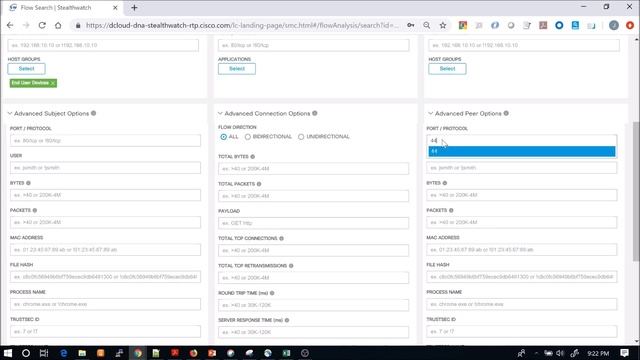
Task: Click the browser back arrow
Action: (x=10, y=25)
